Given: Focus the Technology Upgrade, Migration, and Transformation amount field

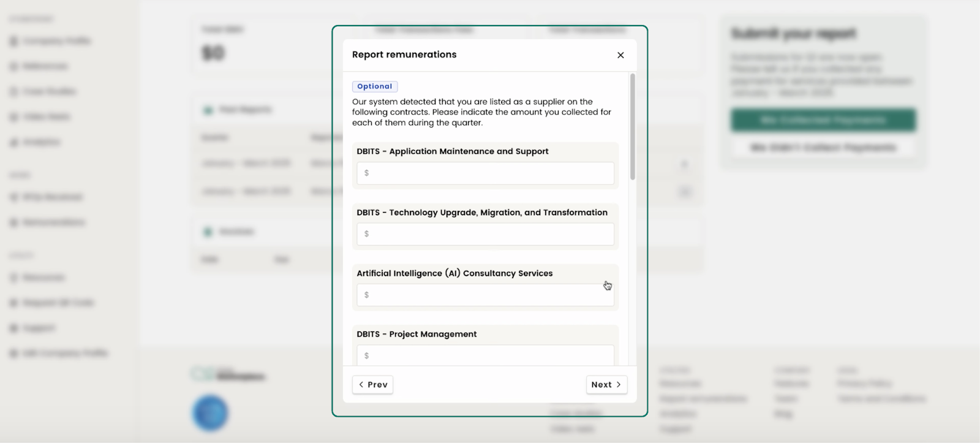Looking at the screenshot, I should pos(485,234).
